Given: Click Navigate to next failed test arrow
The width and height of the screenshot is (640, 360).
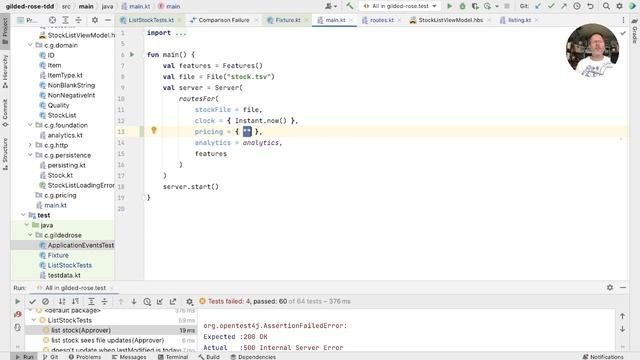Looking at the screenshot, I should coord(134,302).
